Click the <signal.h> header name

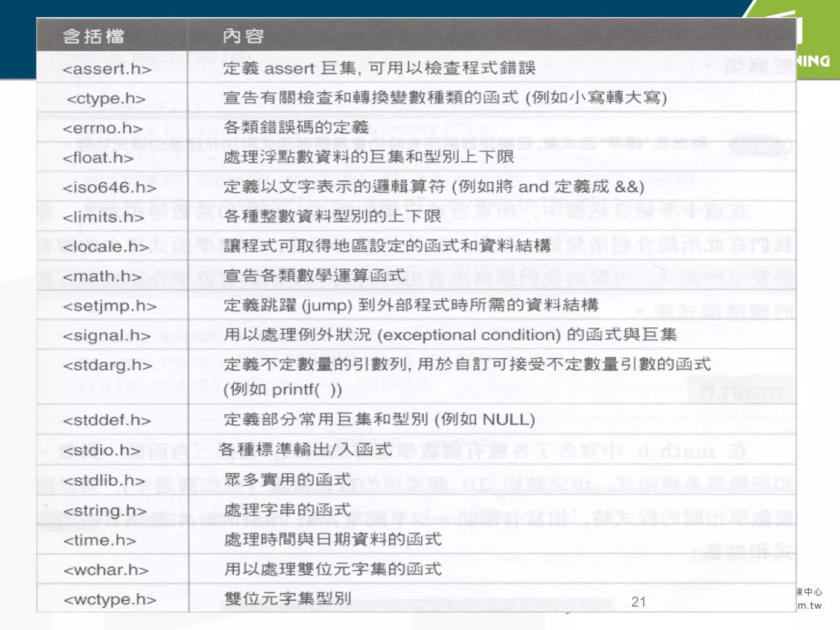(x=107, y=336)
